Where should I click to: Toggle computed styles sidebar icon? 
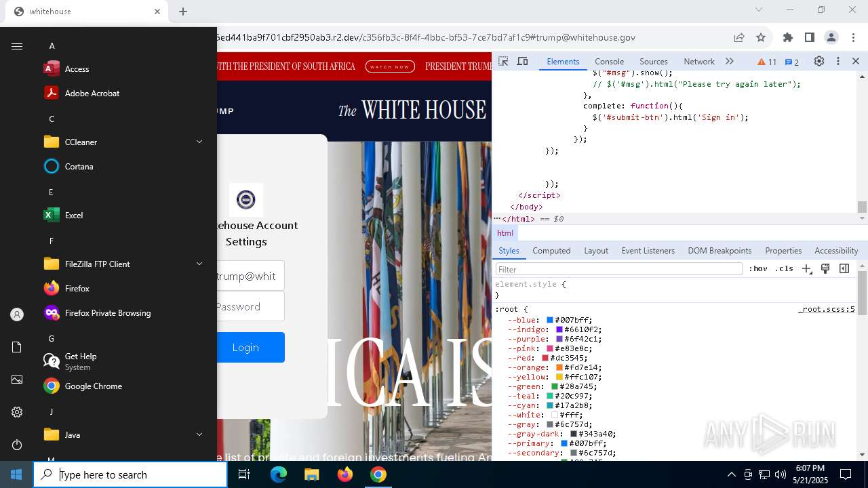pos(844,269)
